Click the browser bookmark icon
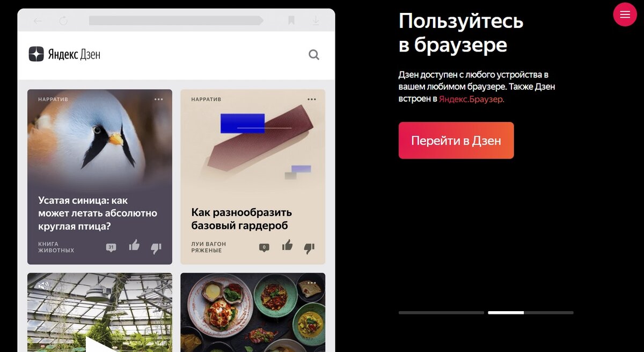The width and height of the screenshot is (644, 352). tap(291, 20)
